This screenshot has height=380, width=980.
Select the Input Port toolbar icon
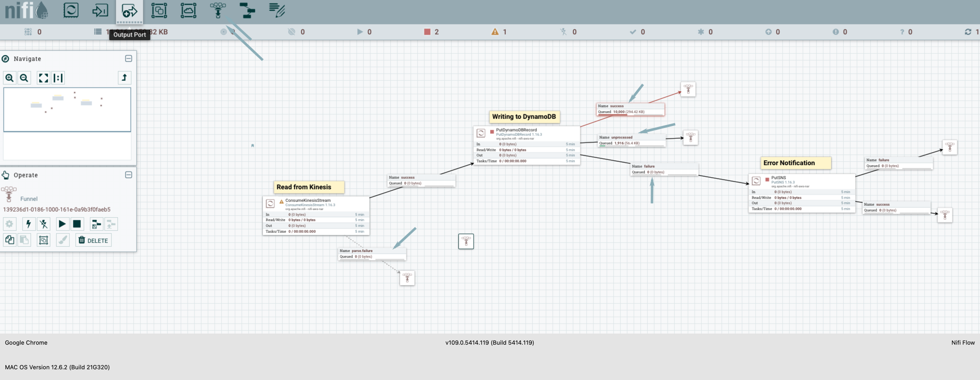(x=100, y=11)
